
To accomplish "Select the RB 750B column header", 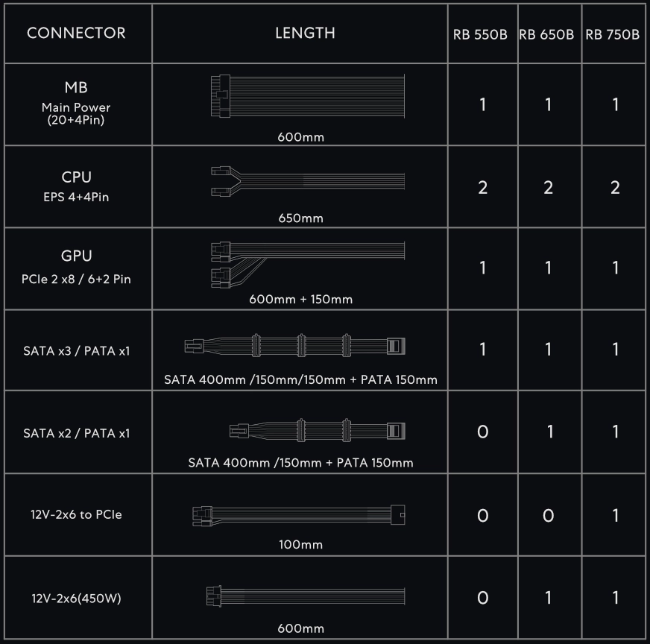I will tap(613, 35).
